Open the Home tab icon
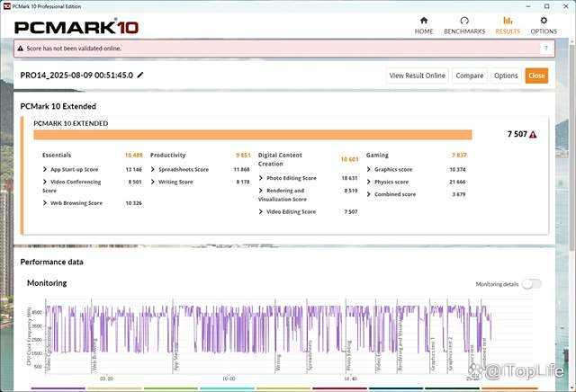 [424, 21]
